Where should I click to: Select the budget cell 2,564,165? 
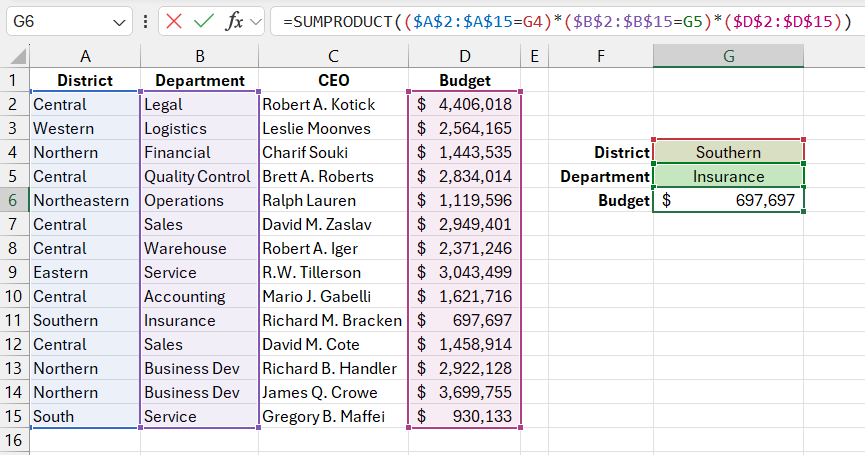(465, 129)
